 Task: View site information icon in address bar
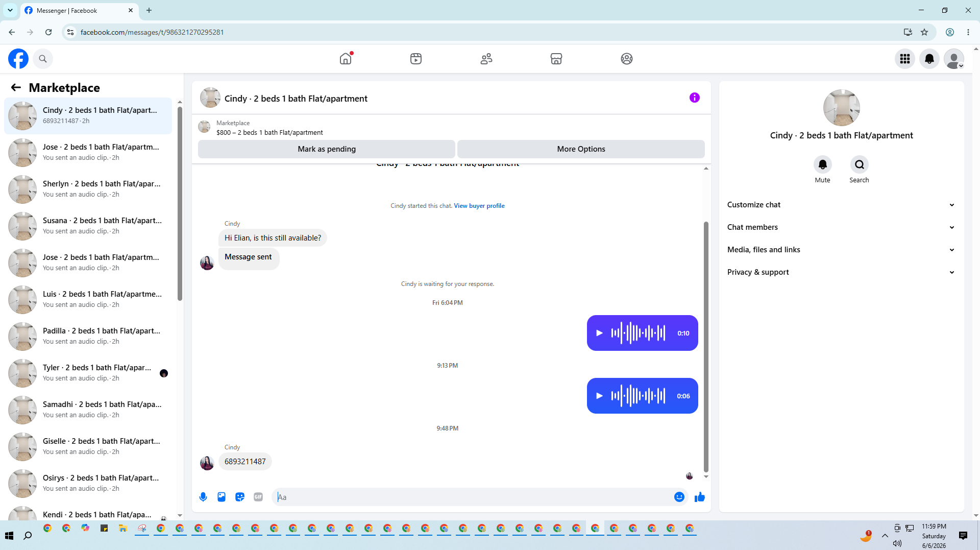pos(70,32)
